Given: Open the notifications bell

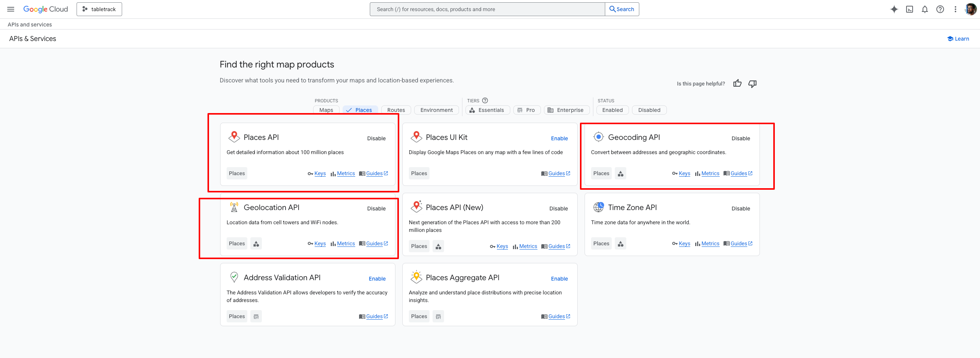Looking at the screenshot, I should (x=925, y=9).
